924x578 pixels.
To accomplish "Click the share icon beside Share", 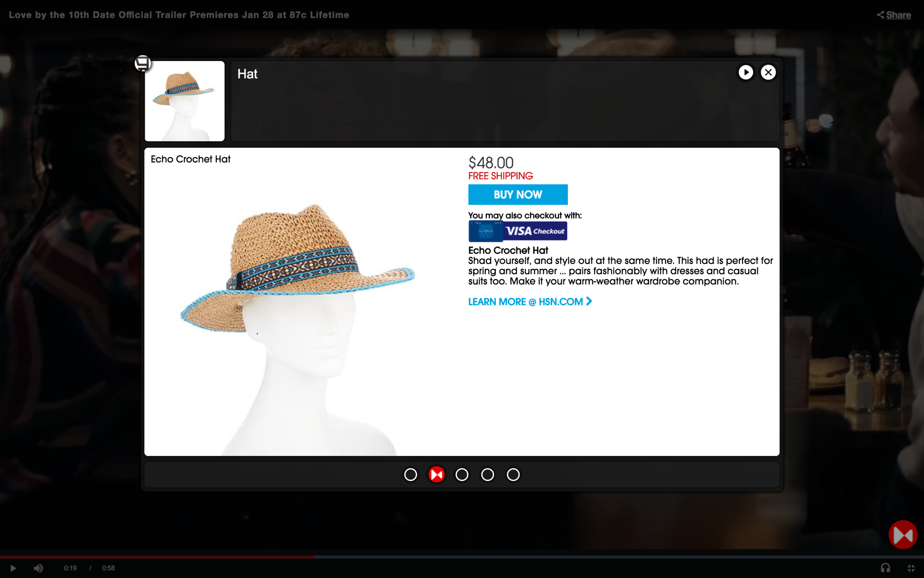I will (x=880, y=15).
